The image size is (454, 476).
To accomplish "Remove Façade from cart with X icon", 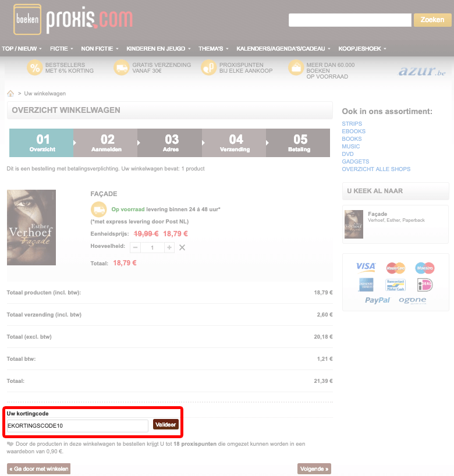I will point(182,248).
